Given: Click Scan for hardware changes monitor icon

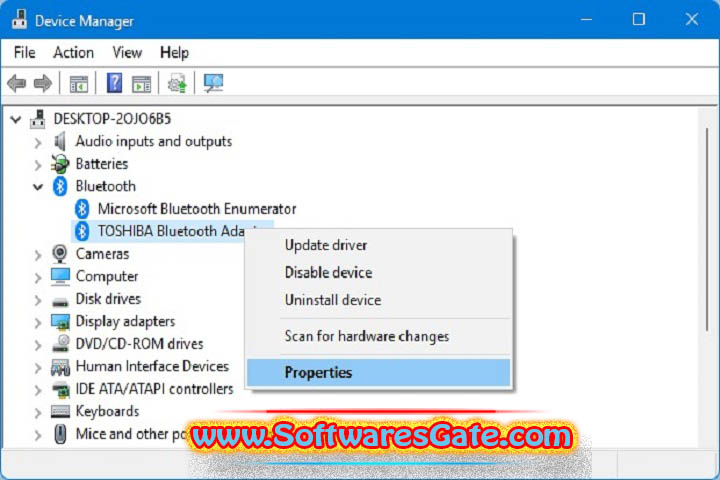Looking at the screenshot, I should (x=214, y=83).
